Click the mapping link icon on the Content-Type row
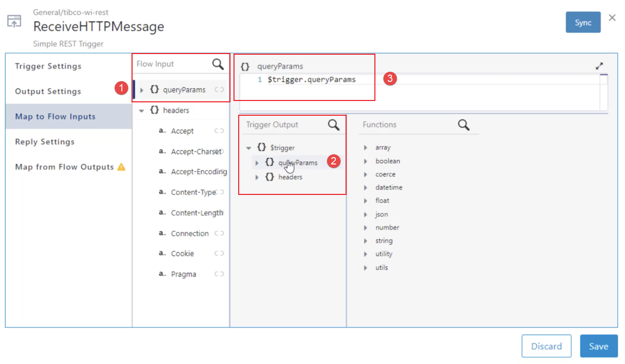Image resolution: width=625 pixels, height=364 pixels. pyautogui.click(x=220, y=192)
